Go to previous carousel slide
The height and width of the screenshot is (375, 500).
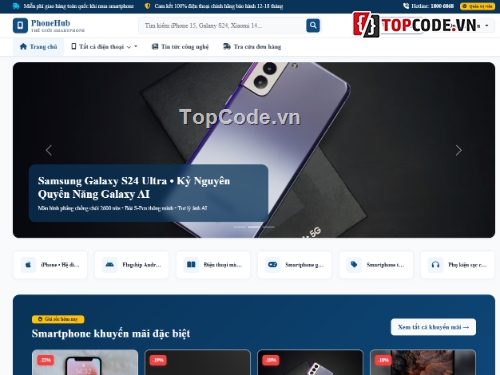coord(49,150)
